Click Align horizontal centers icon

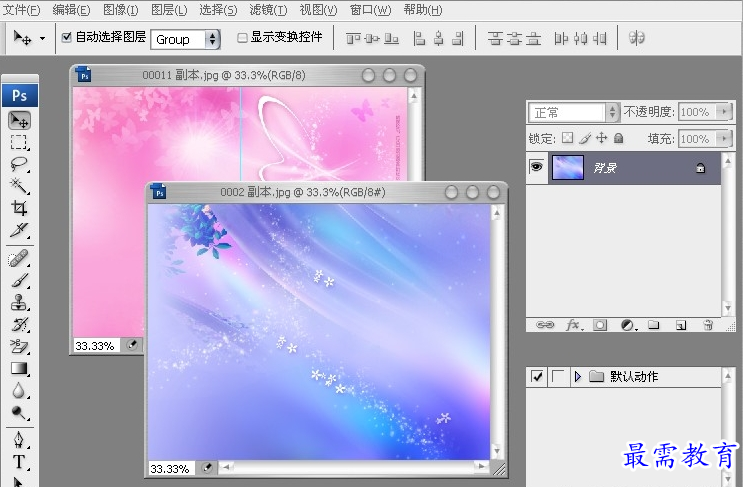click(439, 38)
